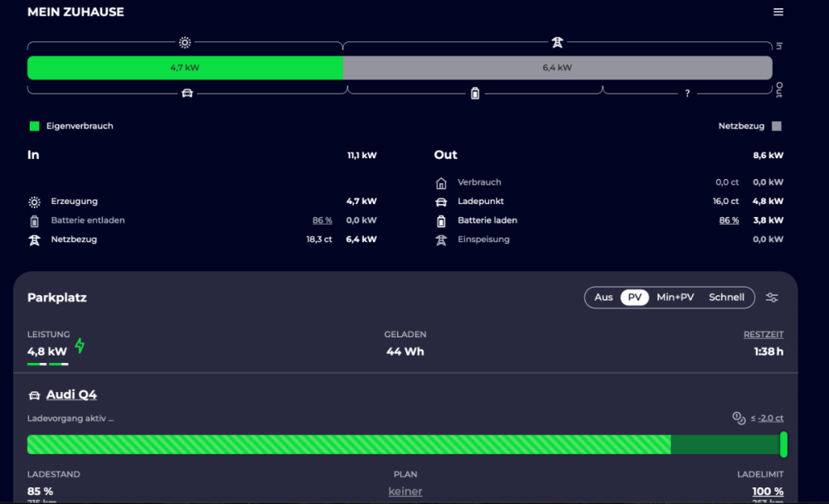Click the battery icon below the energy bar
The image size is (829, 504).
(x=475, y=93)
